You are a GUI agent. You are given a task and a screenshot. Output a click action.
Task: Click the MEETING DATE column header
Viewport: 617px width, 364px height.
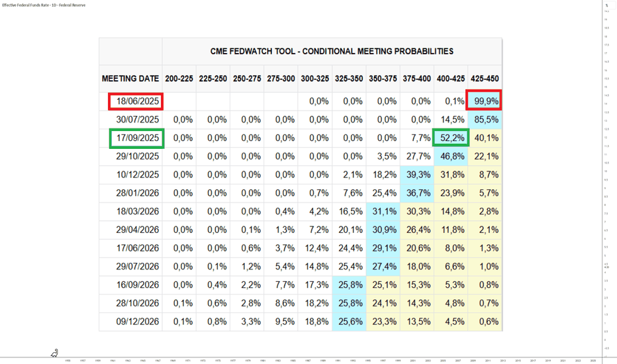click(130, 79)
